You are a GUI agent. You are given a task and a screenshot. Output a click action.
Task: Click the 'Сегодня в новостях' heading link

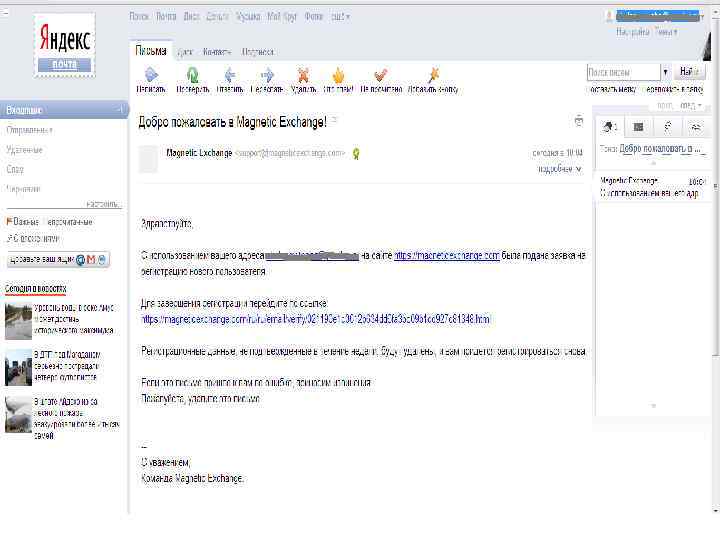click(x=35, y=289)
